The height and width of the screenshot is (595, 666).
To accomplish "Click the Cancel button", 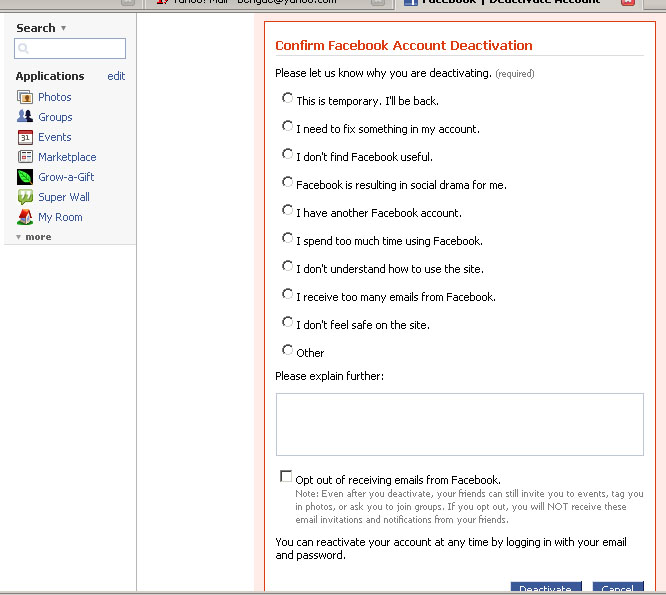I will [x=618, y=587].
